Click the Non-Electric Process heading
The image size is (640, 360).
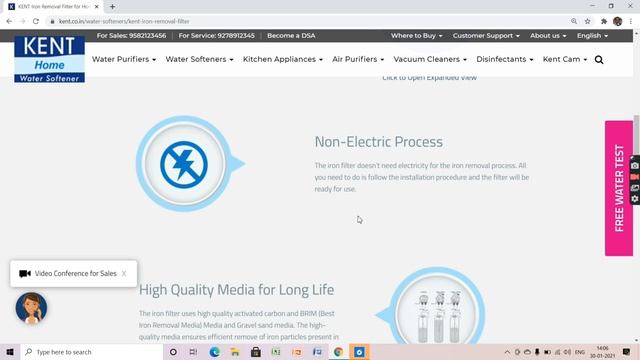tap(378, 142)
